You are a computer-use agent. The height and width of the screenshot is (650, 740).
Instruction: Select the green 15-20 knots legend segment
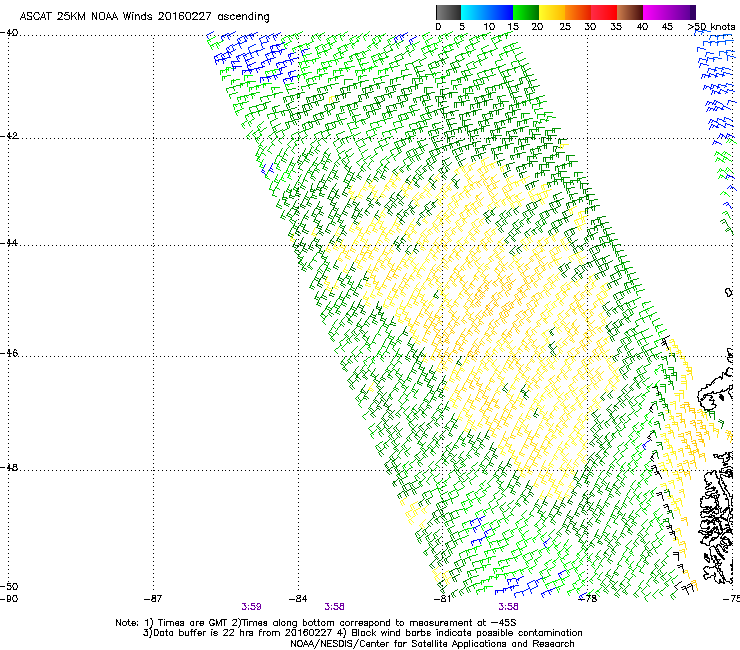[526, 12]
